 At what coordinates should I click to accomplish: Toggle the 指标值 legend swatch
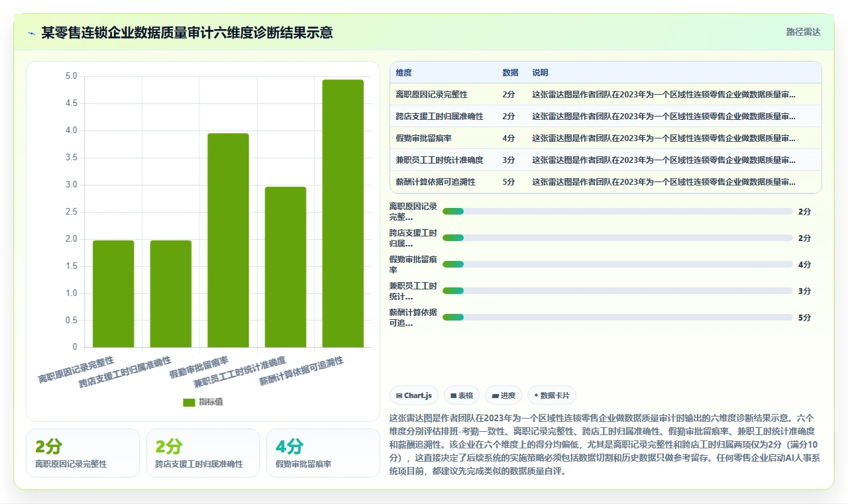(189, 402)
